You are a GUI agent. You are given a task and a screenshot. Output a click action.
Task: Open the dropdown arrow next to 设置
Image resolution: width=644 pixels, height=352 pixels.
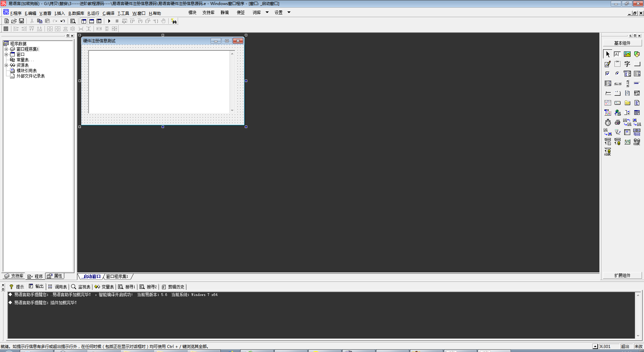tap(289, 12)
